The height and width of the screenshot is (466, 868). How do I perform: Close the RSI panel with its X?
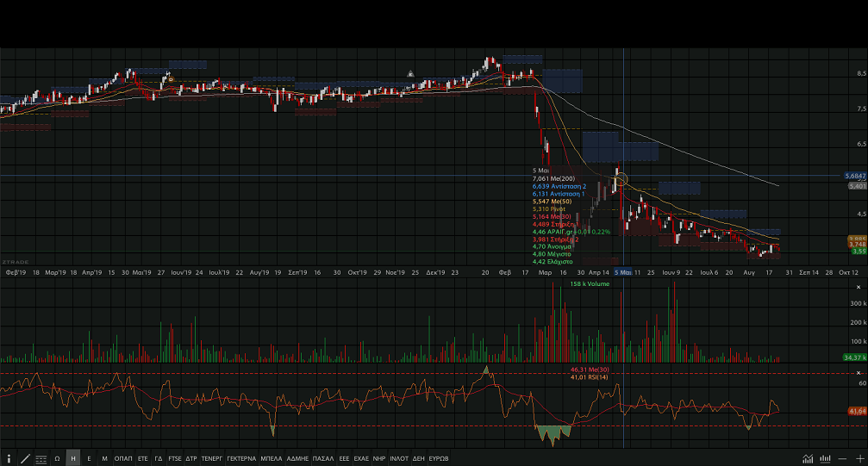(x=859, y=373)
